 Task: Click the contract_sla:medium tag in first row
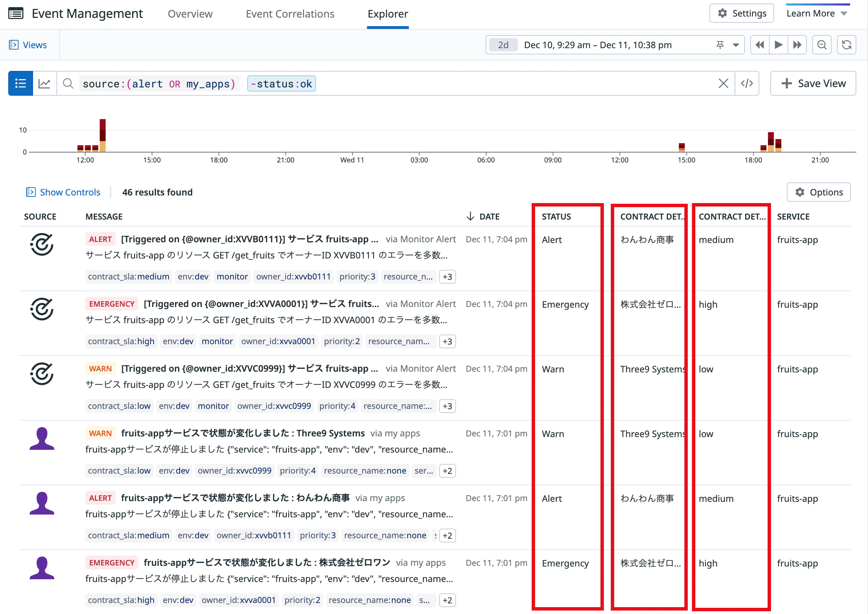coord(129,277)
